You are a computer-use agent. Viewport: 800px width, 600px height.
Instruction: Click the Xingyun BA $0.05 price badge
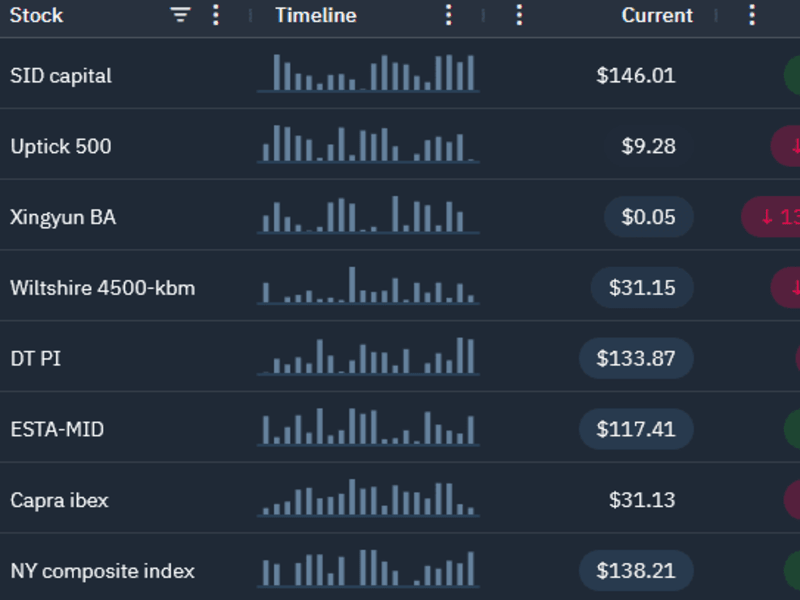click(x=648, y=217)
